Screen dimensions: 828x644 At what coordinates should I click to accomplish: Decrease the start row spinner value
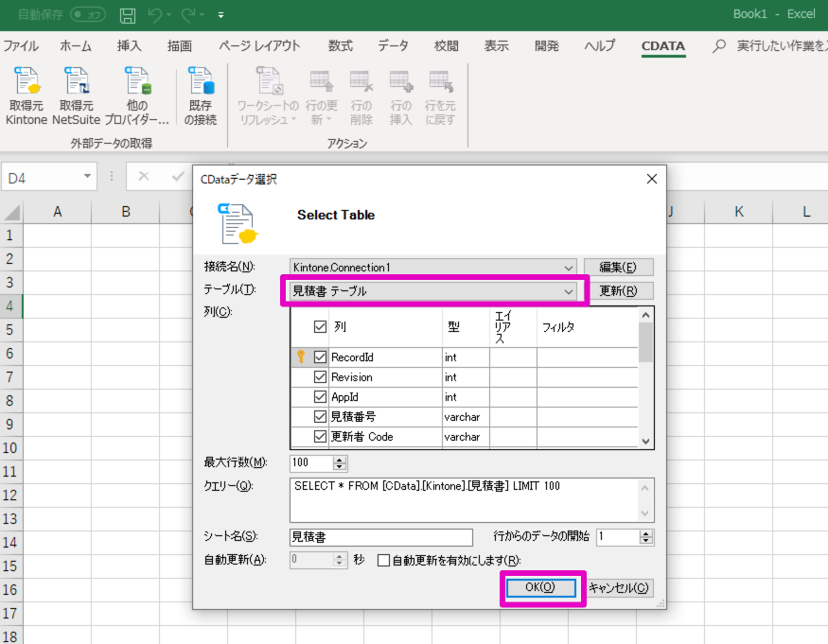pyautogui.click(x=645, y=541)
